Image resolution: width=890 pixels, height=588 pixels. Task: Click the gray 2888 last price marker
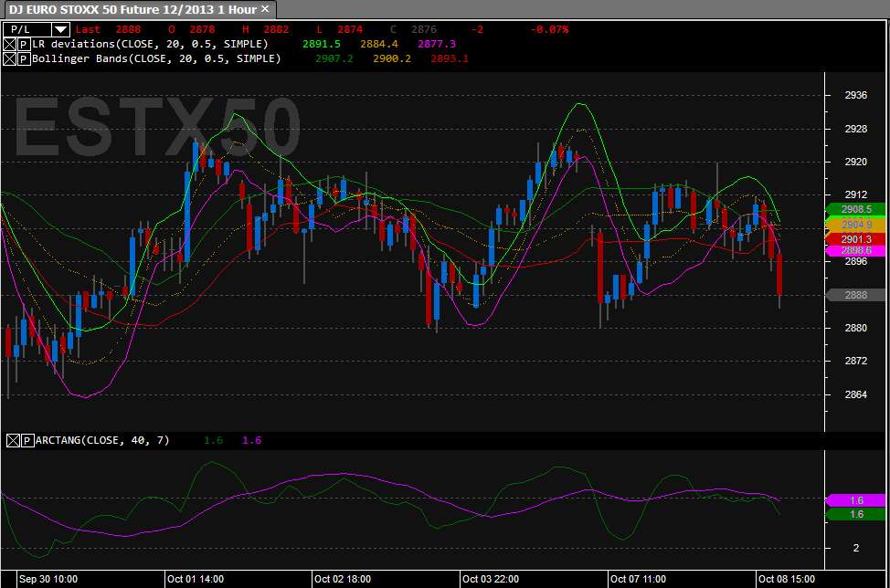855,295
